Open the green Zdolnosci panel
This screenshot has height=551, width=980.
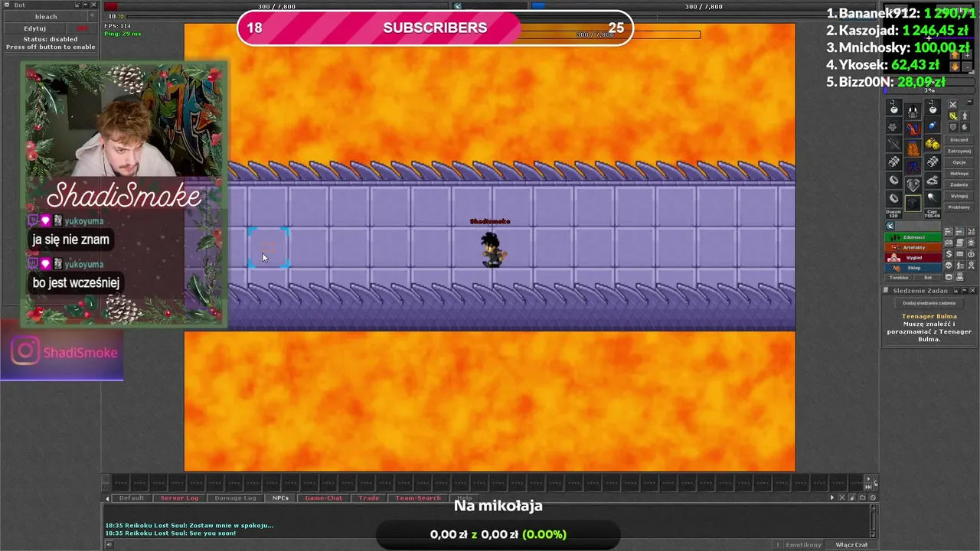913,237
